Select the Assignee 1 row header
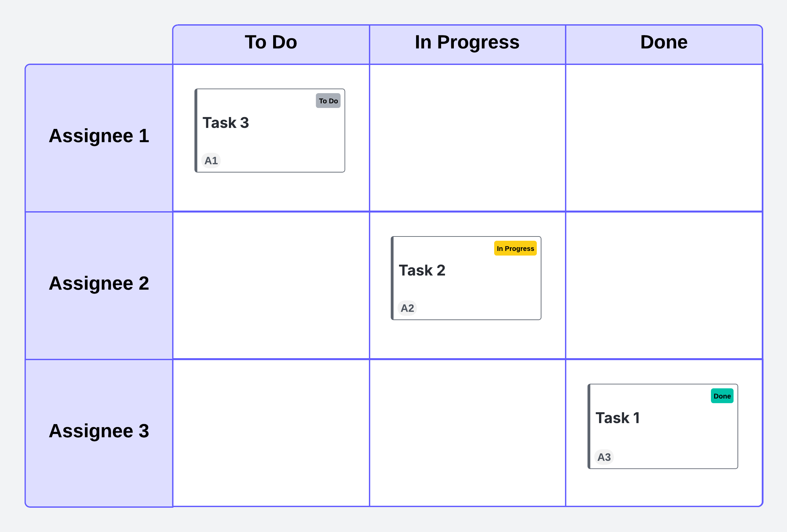This screenshot has height=532, width=787. (x=99, y=136)
